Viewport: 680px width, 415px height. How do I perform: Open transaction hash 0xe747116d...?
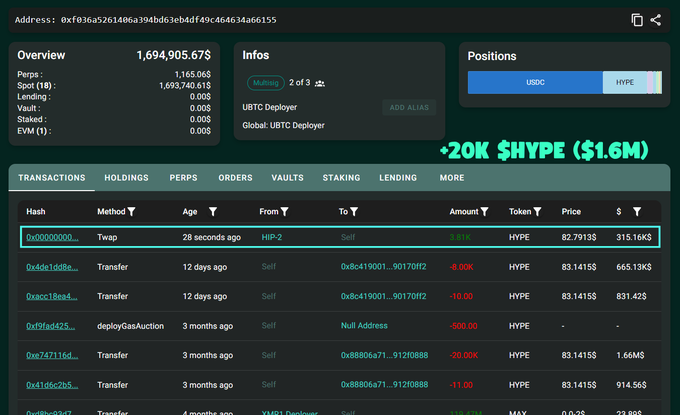tap(52, 356)
